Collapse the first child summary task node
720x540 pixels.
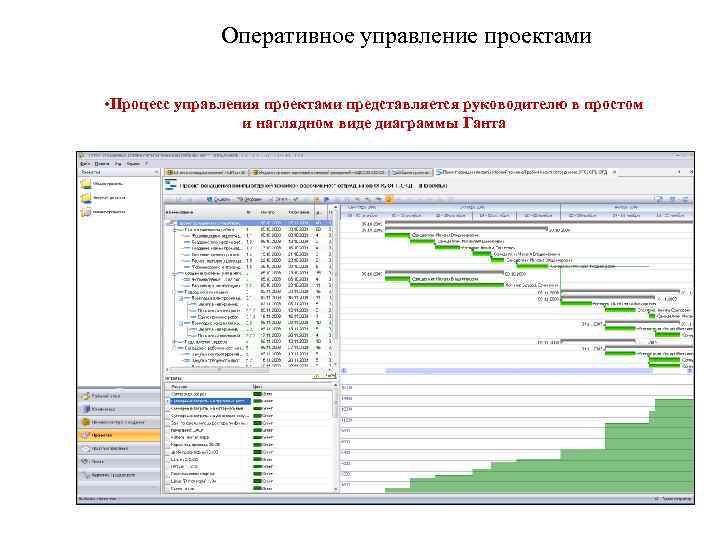tap(175, 230)
